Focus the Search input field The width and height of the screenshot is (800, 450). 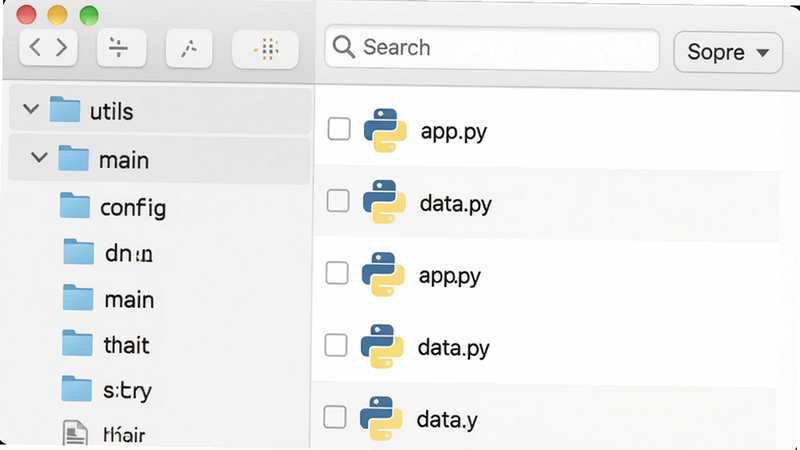point(492,48)
